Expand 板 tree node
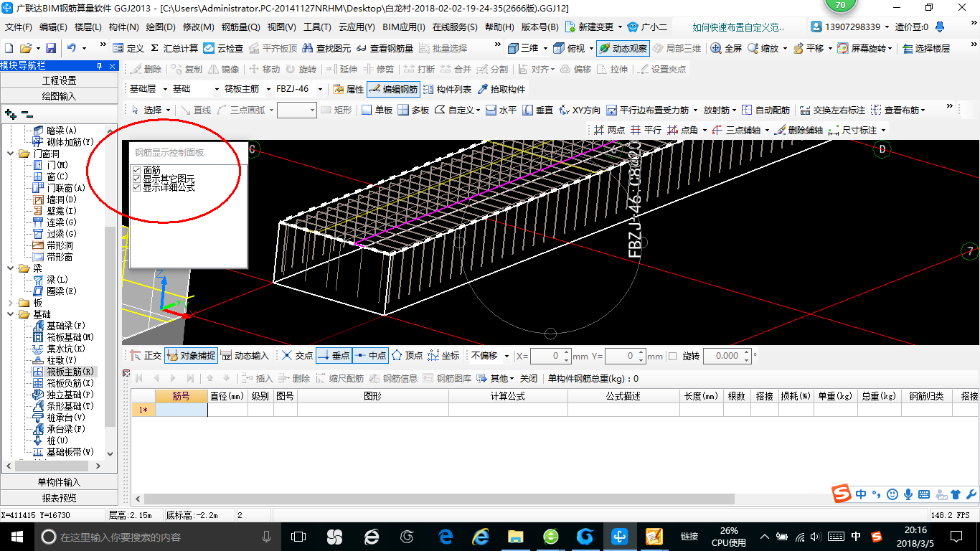The width and height of the screenshot is (980, 551). tap(10, 303)
